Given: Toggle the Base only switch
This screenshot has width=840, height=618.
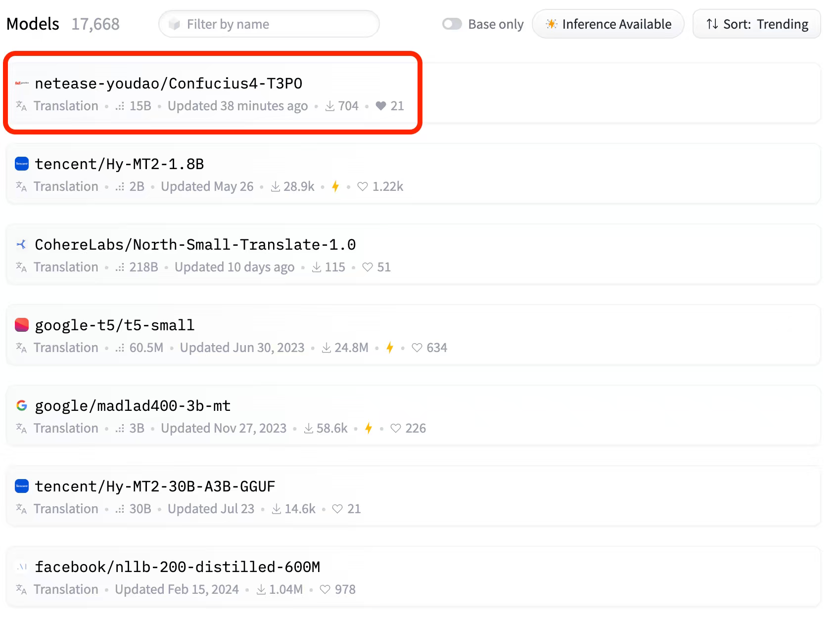Looking at the screenshot, I should tap(452, 24).
